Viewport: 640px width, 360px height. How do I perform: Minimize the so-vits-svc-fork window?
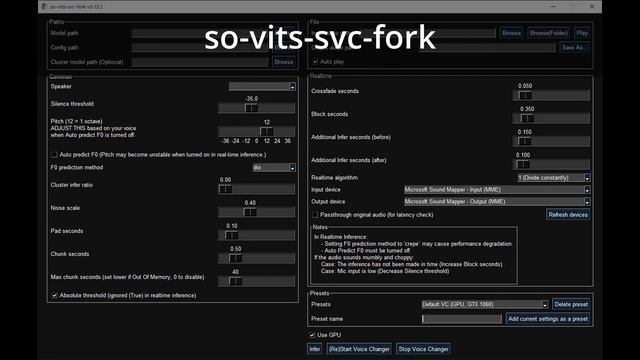pyautogui.click(x=553, y=7)
